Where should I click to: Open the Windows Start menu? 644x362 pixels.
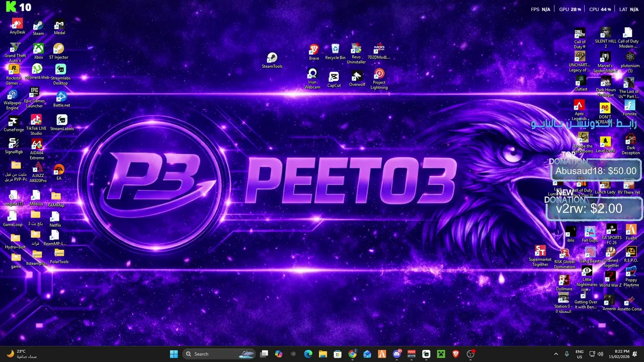(174, 354)
